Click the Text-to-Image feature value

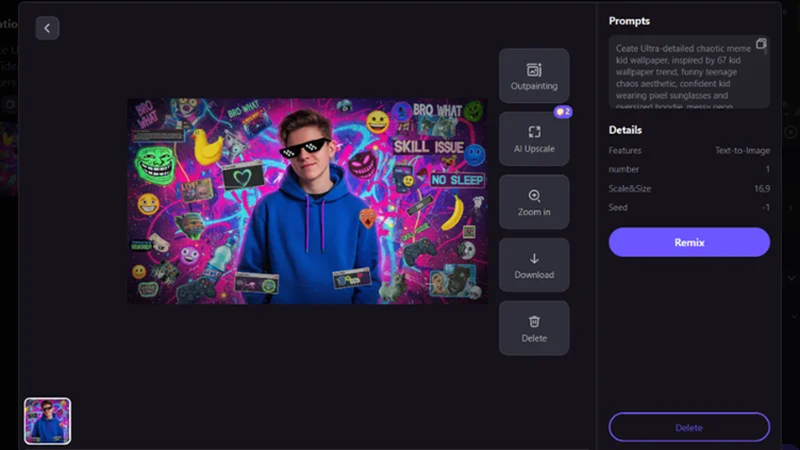(742, 151)
